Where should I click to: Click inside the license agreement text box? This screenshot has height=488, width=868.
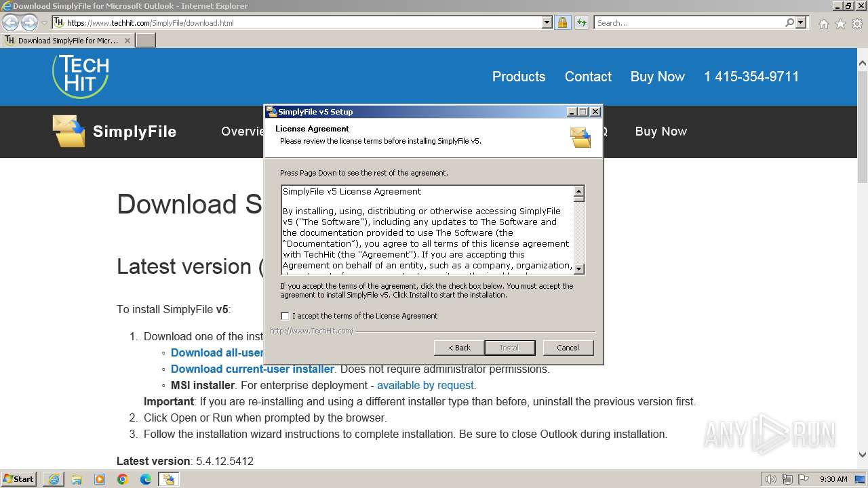(427, 230)
